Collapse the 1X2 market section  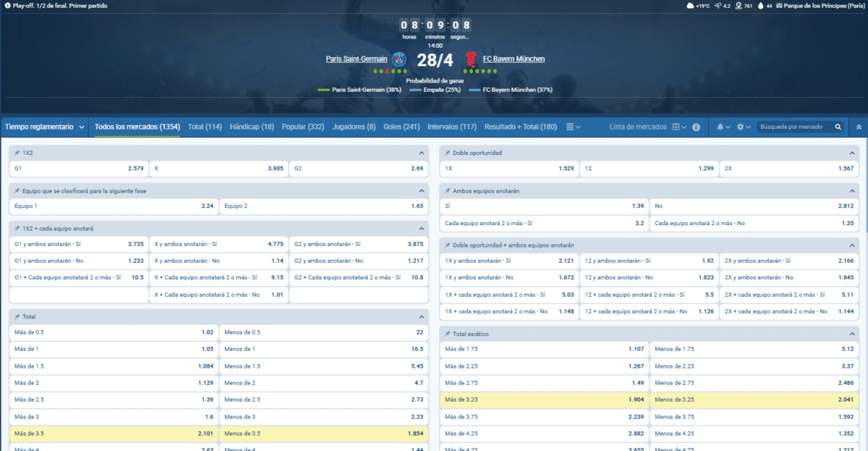click(421, 153)
